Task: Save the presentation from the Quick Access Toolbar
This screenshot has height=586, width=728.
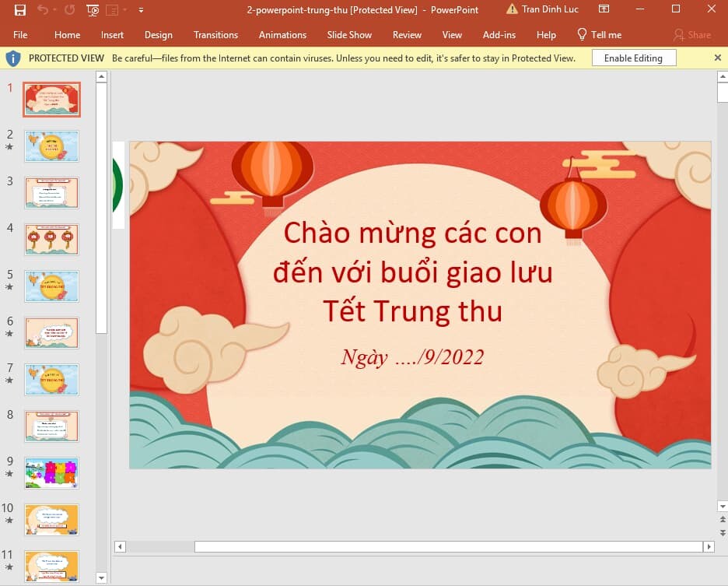Action: [20, 10]
